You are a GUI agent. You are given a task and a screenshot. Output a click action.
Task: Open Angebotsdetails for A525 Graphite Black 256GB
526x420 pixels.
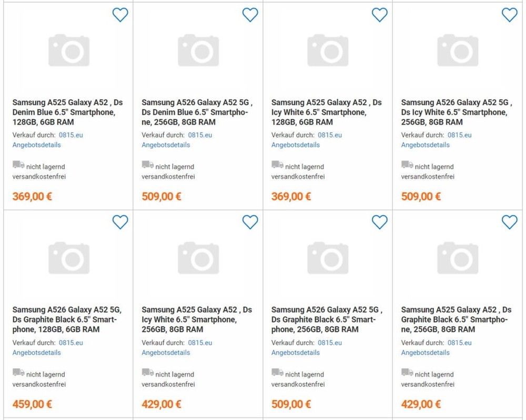pos(426,353)
